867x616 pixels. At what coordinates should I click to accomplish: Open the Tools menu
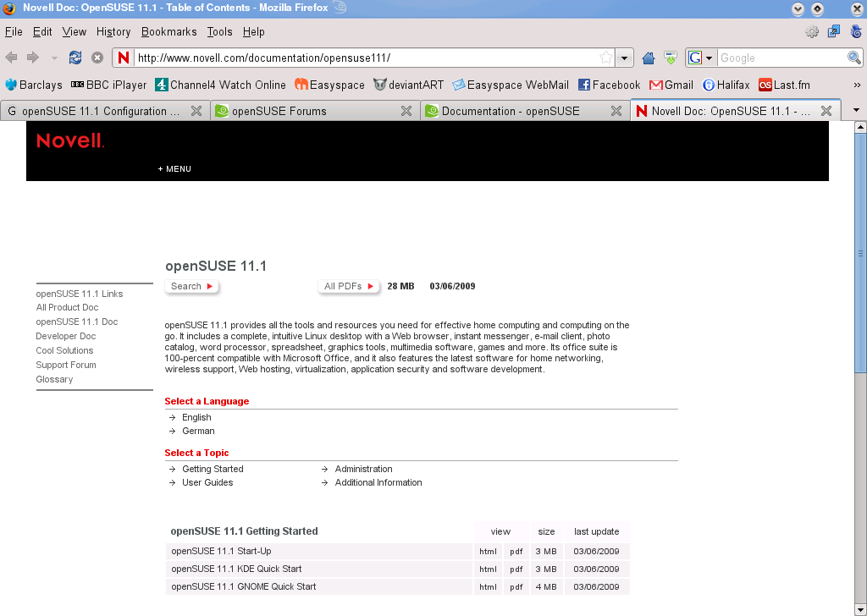click(219, 31)
